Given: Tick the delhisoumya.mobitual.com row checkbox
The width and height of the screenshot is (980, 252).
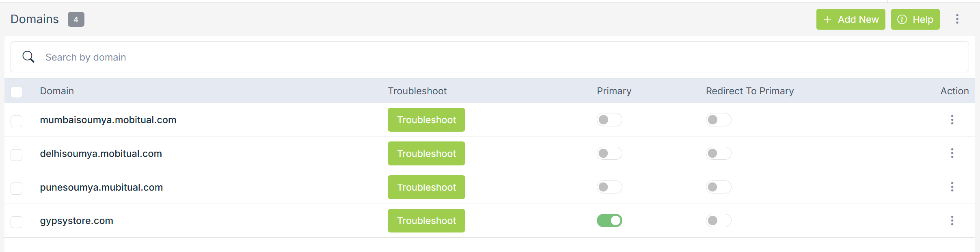Looking at the screenshot, I should click(x=17, y=155).
